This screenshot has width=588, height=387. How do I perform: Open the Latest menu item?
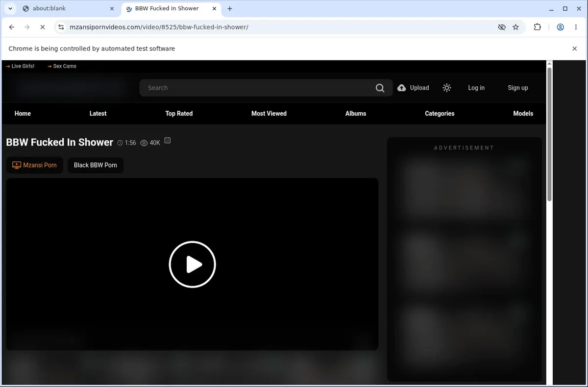tap(98, 113)
